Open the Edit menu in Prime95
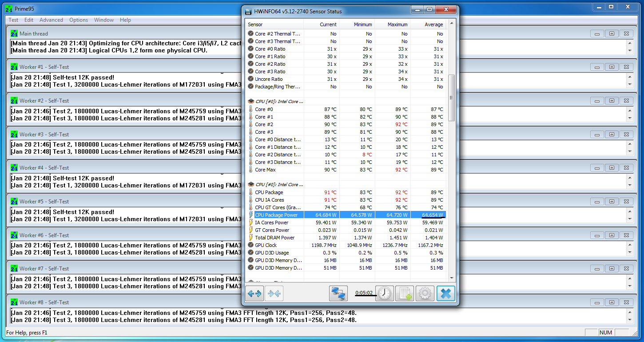644x342 pixels. [29, 20]
